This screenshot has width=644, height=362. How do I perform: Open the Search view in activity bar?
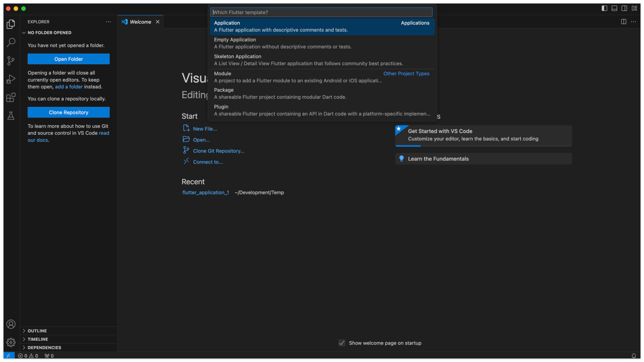(11, 42)
